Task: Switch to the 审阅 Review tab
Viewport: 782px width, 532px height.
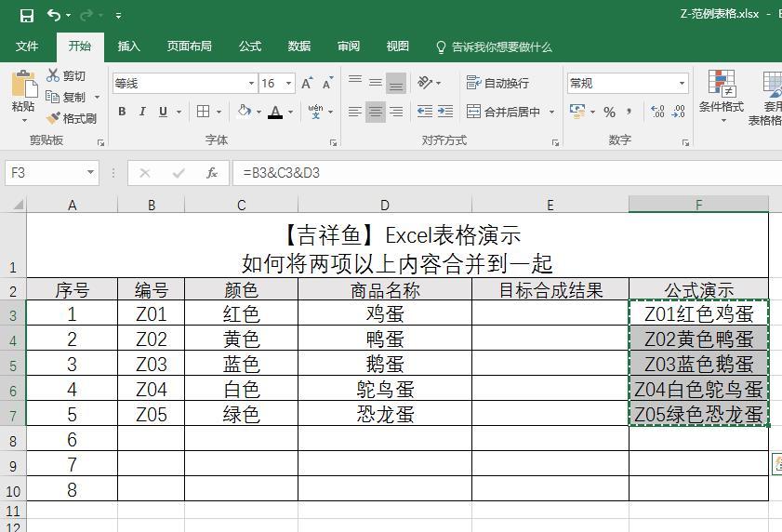Action: click(x=349, y=47)
